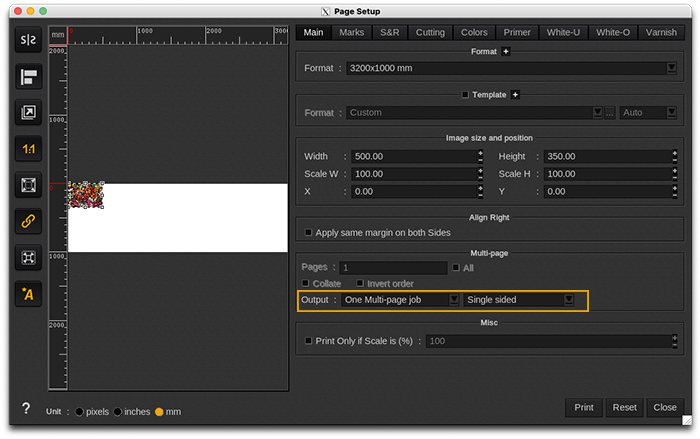Enable the Invert order checkbox
700x439 pixels.
360,283
